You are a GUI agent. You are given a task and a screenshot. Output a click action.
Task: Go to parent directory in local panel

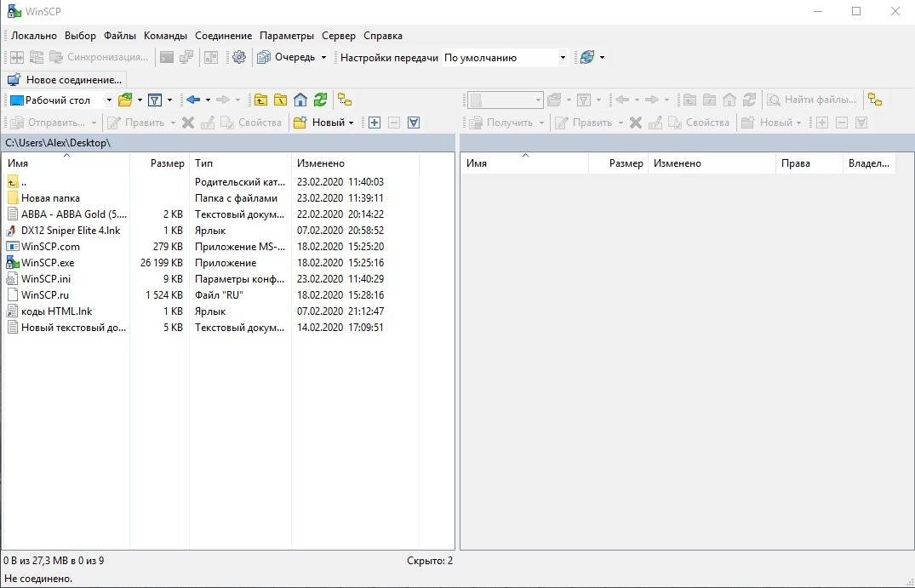[x=260, y=100]
